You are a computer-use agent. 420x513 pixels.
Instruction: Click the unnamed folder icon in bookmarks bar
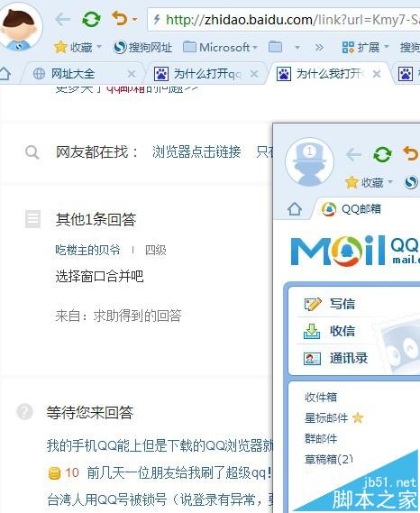coord(275,47)
